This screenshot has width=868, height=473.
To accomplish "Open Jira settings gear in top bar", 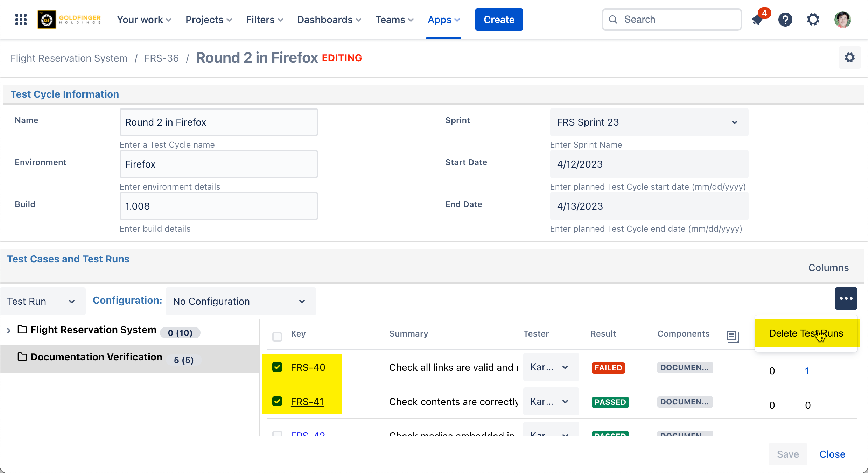I will pyautogui.click(x=813, y=20).
